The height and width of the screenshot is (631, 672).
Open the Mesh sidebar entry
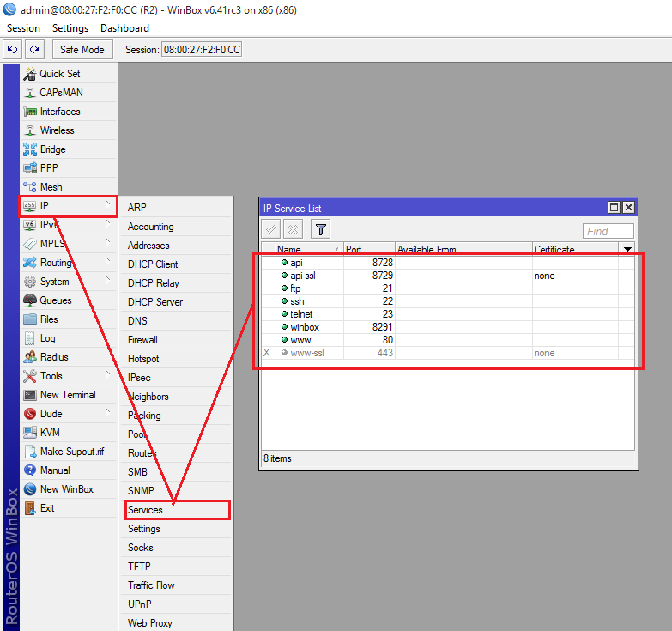click(69, 187)
